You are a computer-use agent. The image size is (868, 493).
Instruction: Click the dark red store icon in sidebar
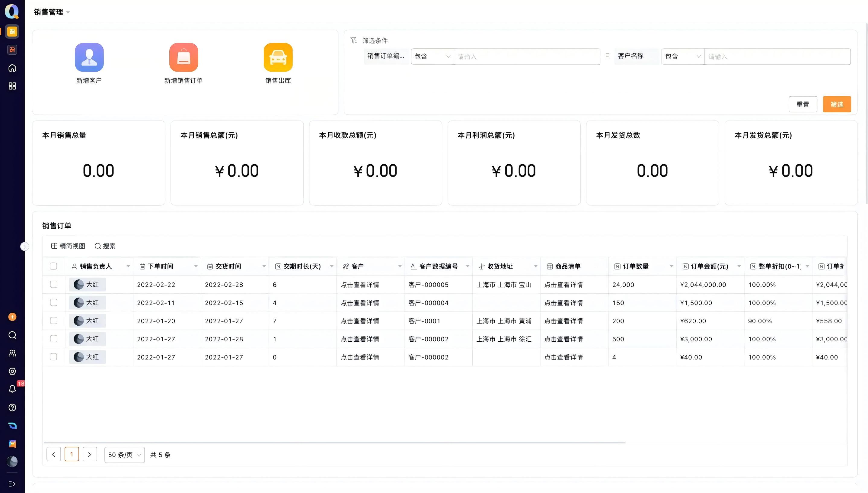pyautogui.click(x=12, y=50)
